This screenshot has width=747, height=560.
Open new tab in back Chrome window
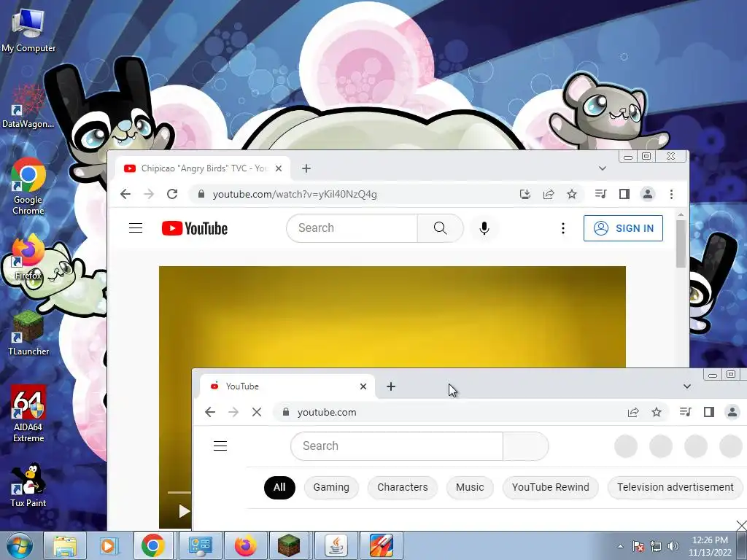point(306,168)
